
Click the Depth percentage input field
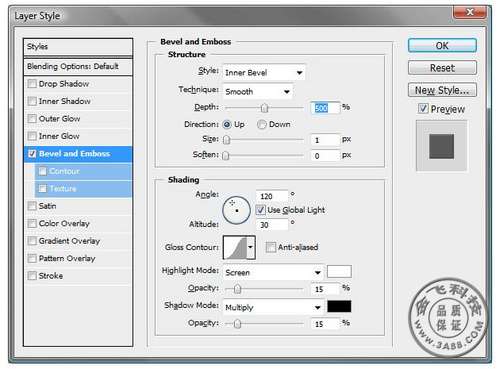(325, 108)
